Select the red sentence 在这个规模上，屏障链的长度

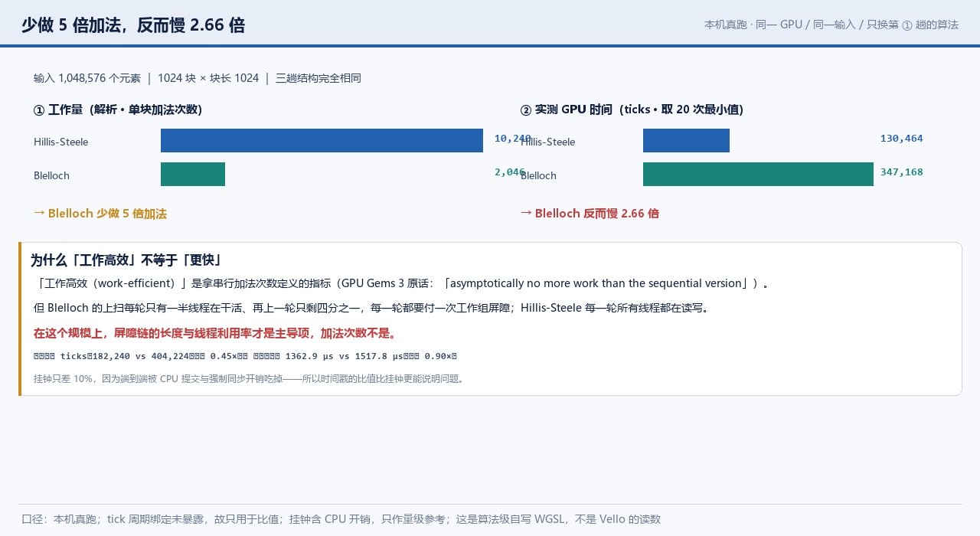click(x=215, y=334)
